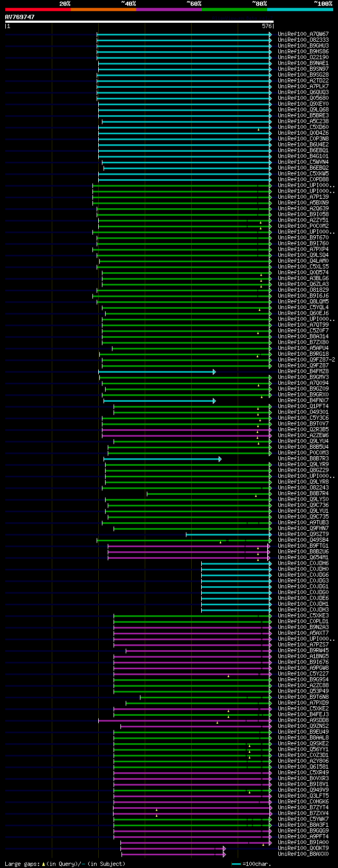
Task: Select hit label UniRef100_Q53P49
Action: pos(303,691)
